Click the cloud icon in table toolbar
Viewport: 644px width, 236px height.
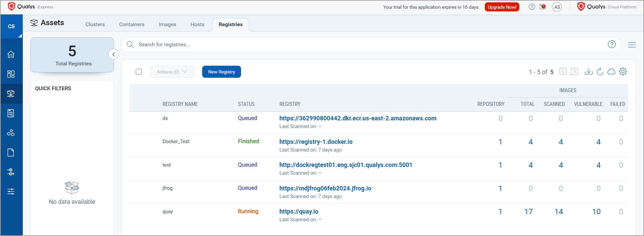pos(611,71)
